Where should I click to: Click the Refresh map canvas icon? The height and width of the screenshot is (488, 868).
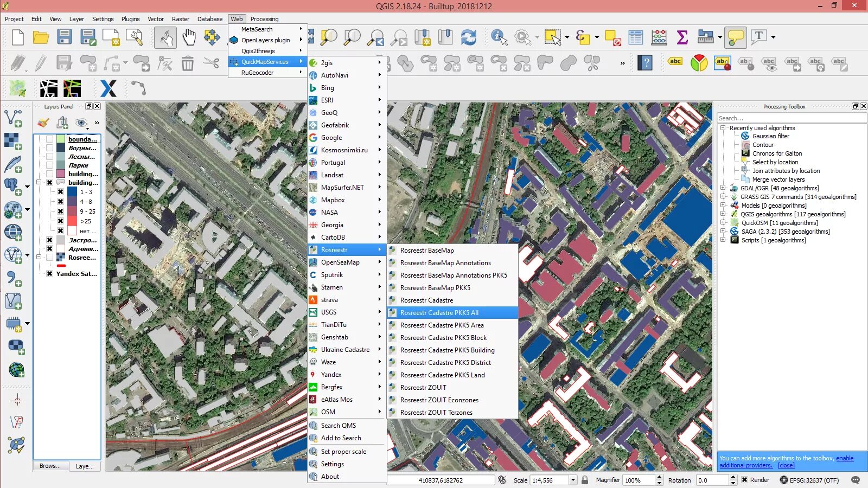pyautogui.click(x=468, y=37)
